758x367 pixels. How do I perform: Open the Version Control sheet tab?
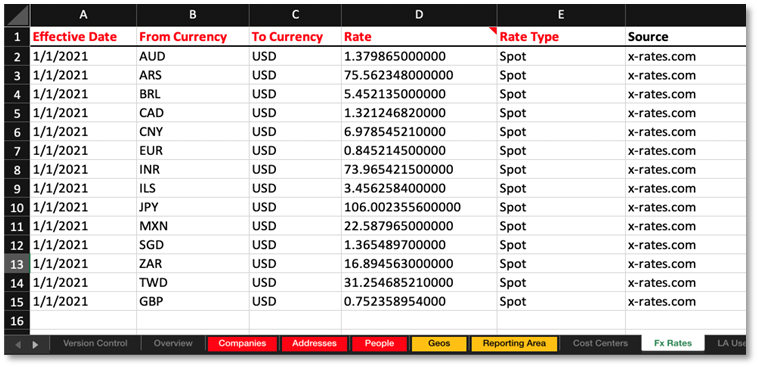click(x=95, y=343)
